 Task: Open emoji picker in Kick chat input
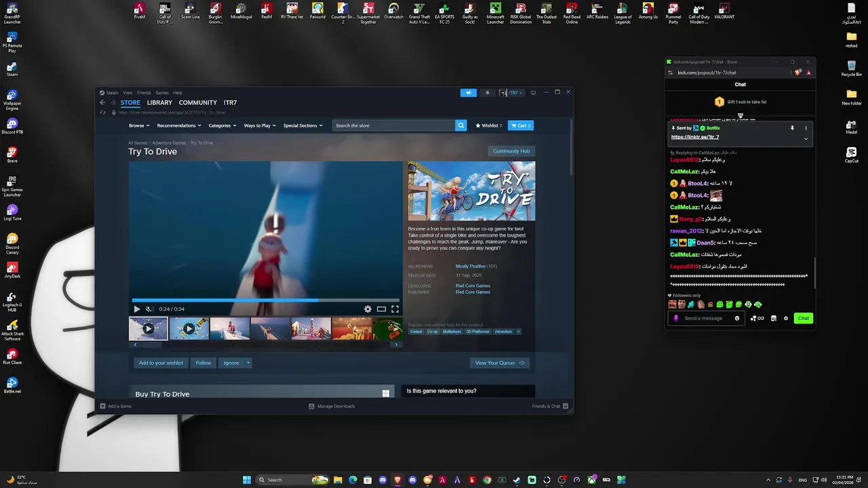pyautogui.click(x=737, y=319)
